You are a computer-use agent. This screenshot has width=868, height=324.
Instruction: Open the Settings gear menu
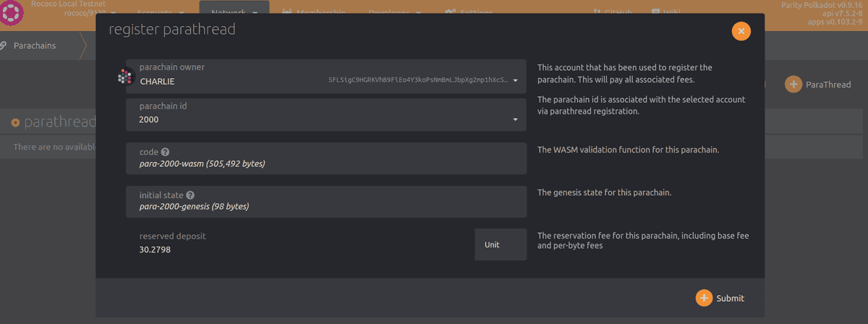[x=469, y=12]
